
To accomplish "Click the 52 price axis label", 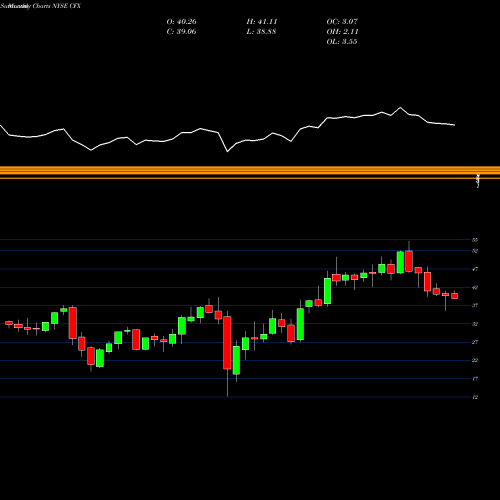I will point(475,251).
